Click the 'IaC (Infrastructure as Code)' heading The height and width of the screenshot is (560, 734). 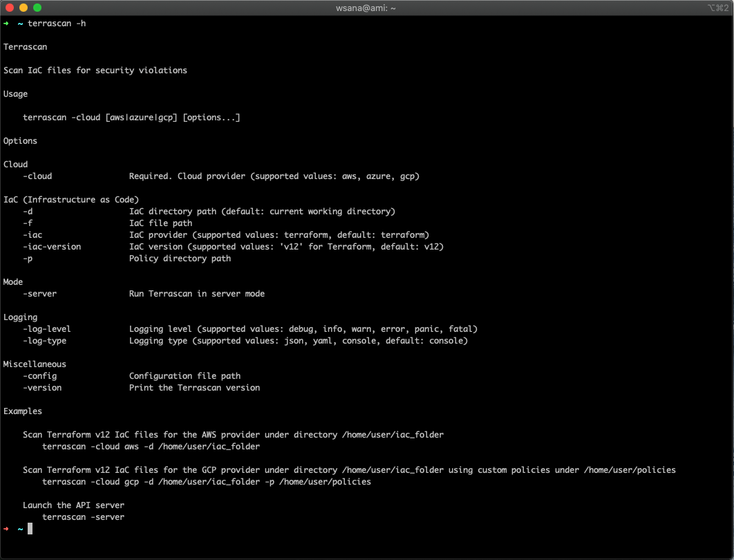point(71,200)
